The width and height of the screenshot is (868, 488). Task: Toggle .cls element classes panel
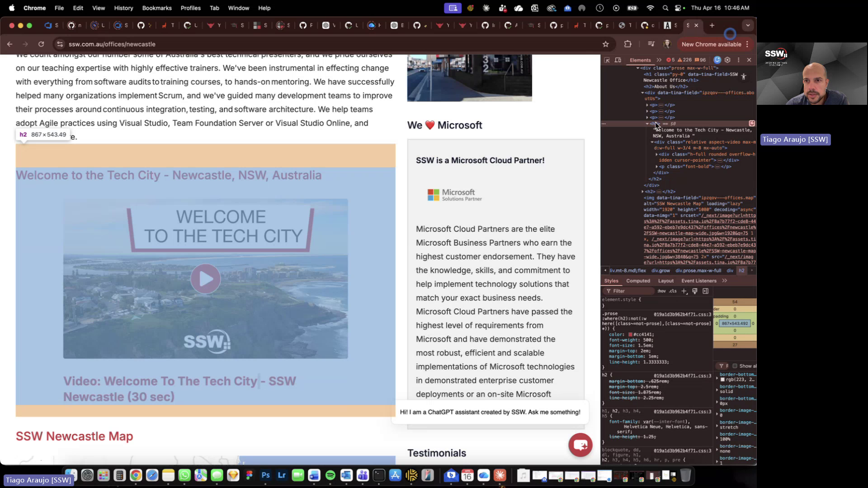(673, 291)
